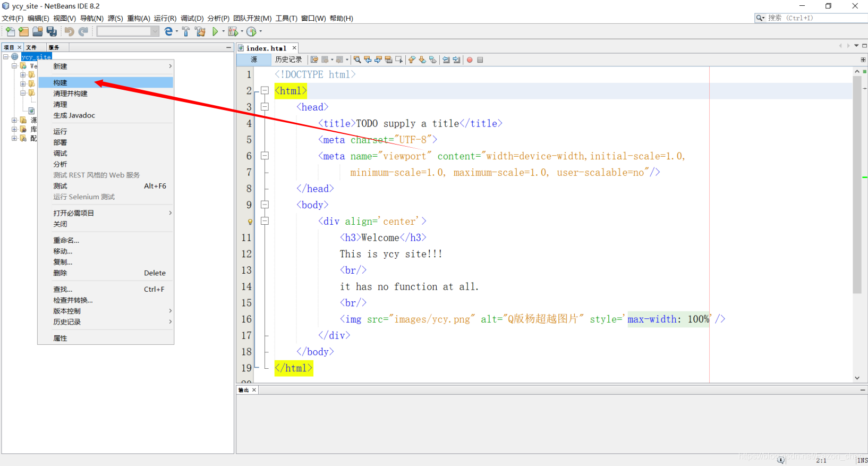The height and width of the screenshot is (466, 868).
Task: Click the red Start Macro Recording icon
Action: click(x=470, y=60)
